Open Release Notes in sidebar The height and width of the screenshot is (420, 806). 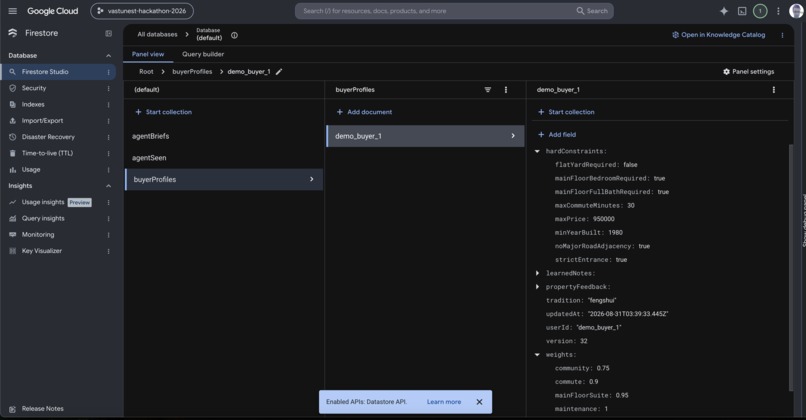(43, 409)
